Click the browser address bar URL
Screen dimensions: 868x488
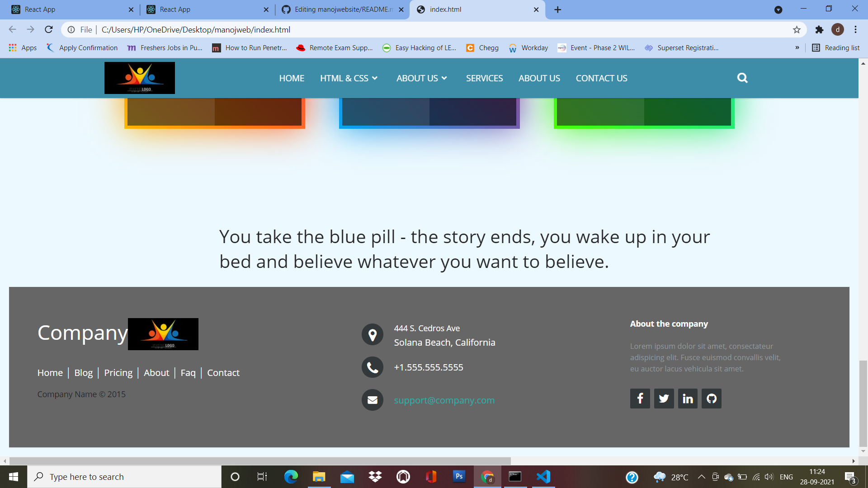pos(196,30)
